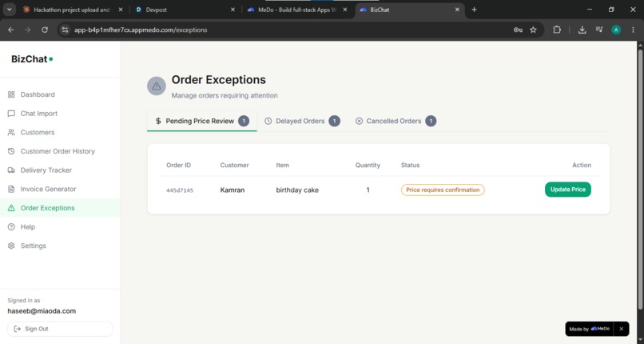
Task: Click the Customers people icon
Action: (x=11, y=132)
